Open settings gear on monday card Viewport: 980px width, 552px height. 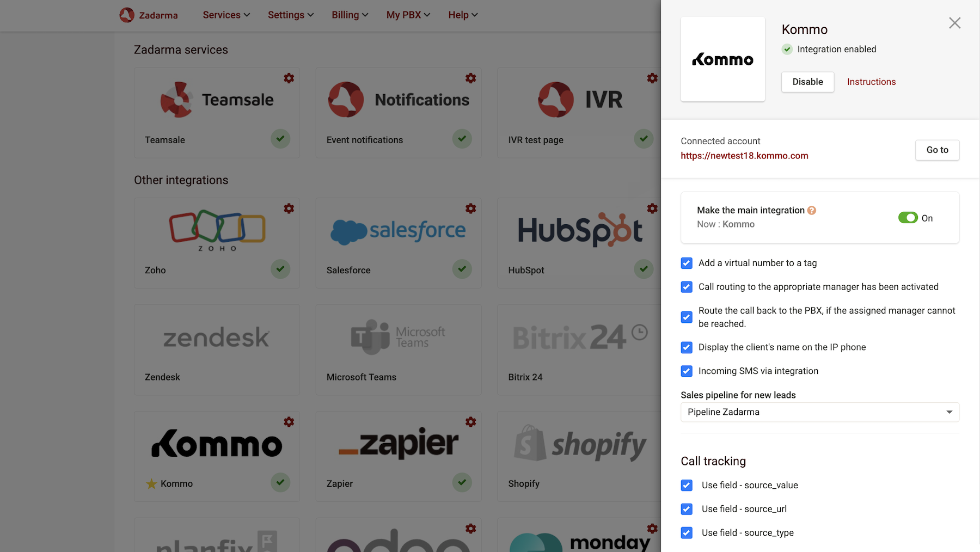(x=652, y=529)
